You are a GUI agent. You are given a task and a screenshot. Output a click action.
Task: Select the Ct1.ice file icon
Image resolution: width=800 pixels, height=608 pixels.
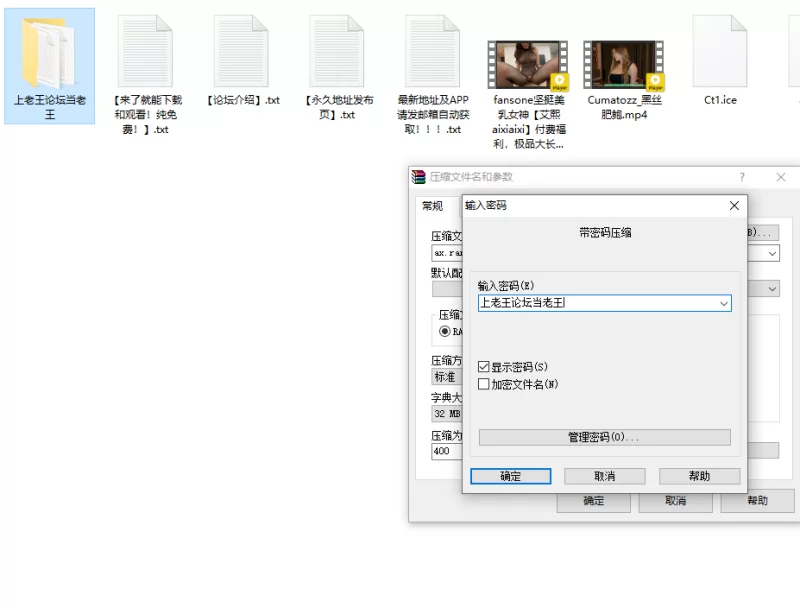[720, 51]
